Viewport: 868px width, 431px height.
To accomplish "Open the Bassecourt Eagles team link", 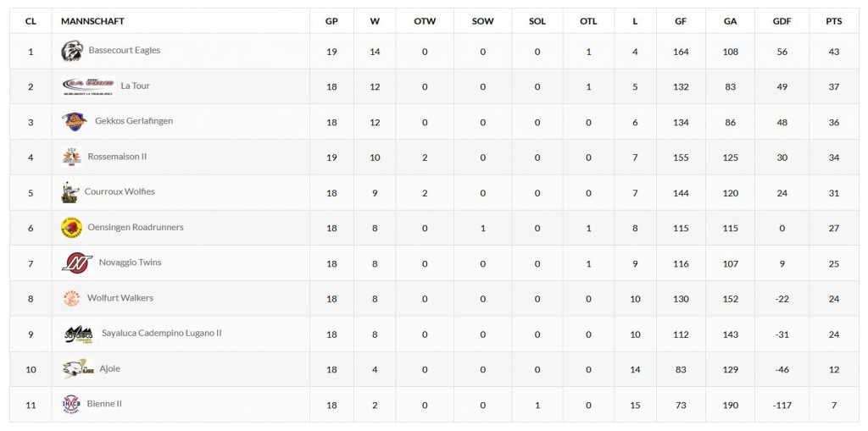I will click(x=124, y=50).
